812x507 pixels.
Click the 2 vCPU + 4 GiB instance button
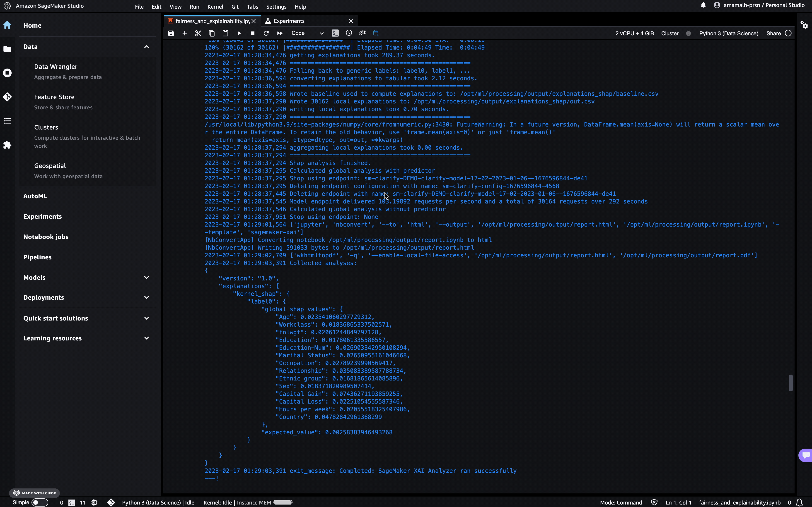[x=634, y=33]
